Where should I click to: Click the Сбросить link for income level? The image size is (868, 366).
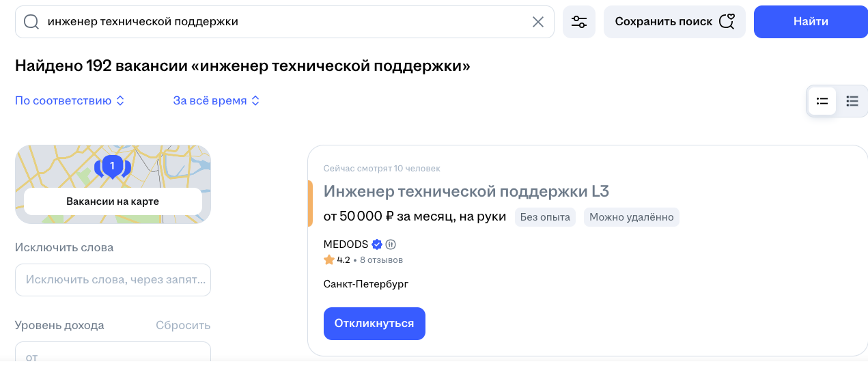click(183, 325)
